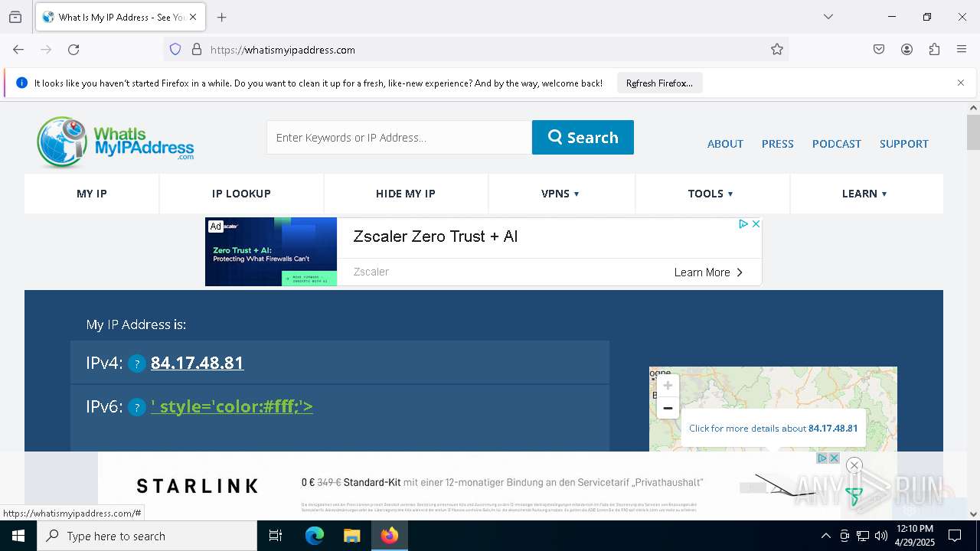Image resolution: width=980 pixels, height=551 pixels.
Task: Click the list all tabs chevron
Action: click(x=828, y=17)
